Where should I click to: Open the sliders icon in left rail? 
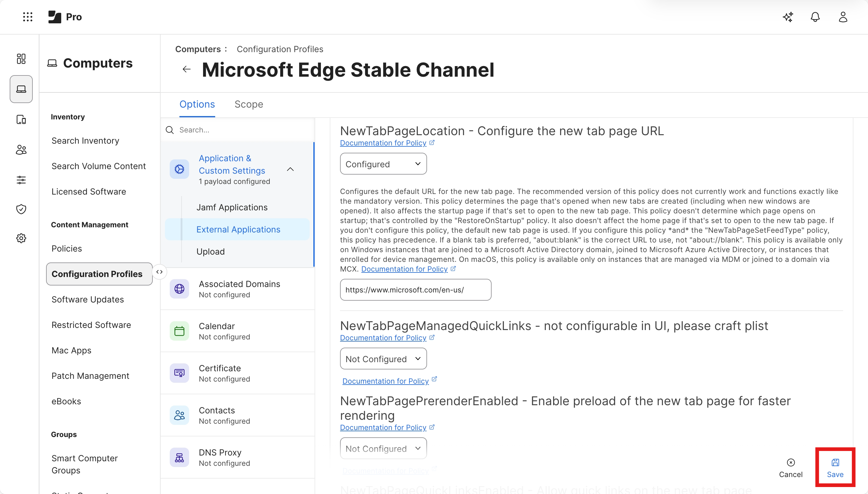tap(21, 179)
